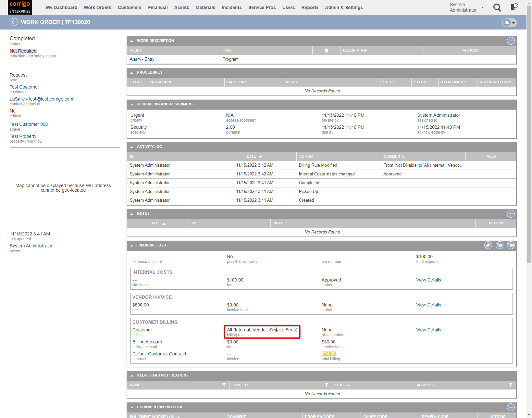Click the funnel filter icon on Name column
This screenshot has width=532, height=418.
pos(224,385)
